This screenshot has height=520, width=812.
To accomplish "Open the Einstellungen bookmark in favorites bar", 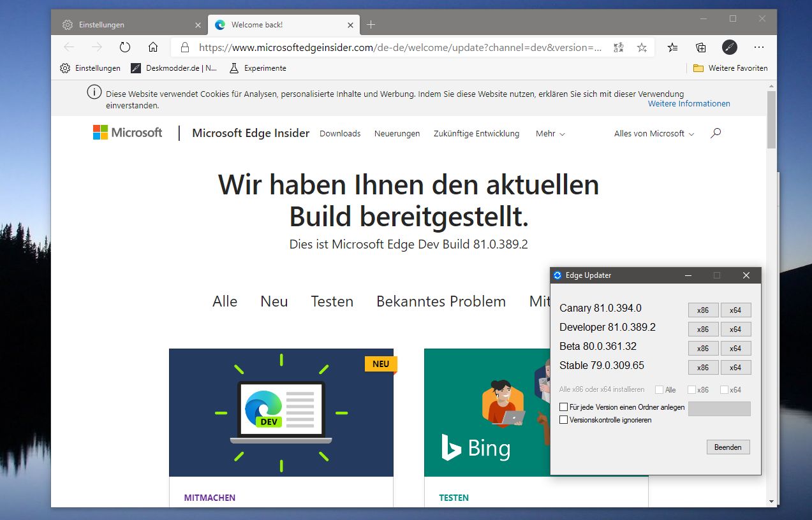I will [90, 68].
